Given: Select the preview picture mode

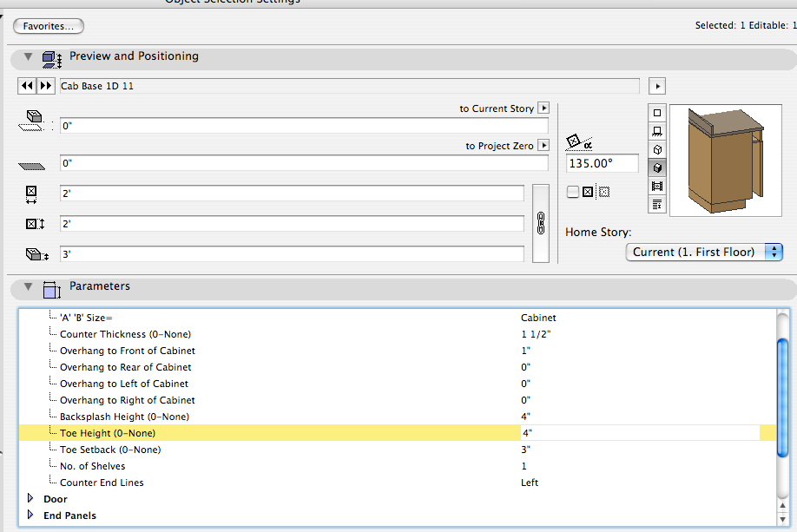Looking at the screenshot, I should click(x=657, y=186).
